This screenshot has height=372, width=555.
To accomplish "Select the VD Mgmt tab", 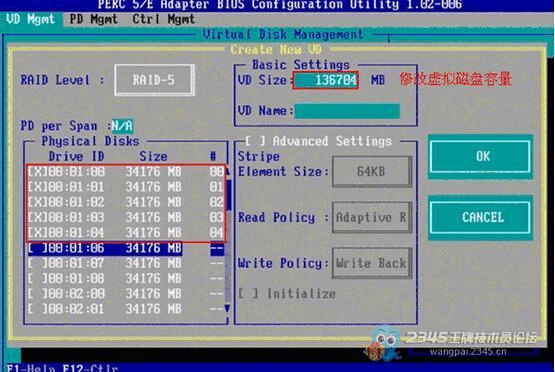I will 30,19.
